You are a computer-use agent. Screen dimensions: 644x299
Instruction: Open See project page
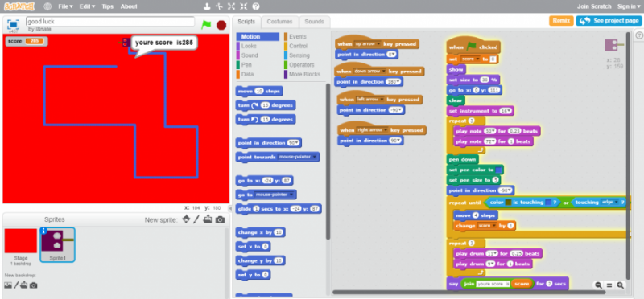[x=609, y=21]
